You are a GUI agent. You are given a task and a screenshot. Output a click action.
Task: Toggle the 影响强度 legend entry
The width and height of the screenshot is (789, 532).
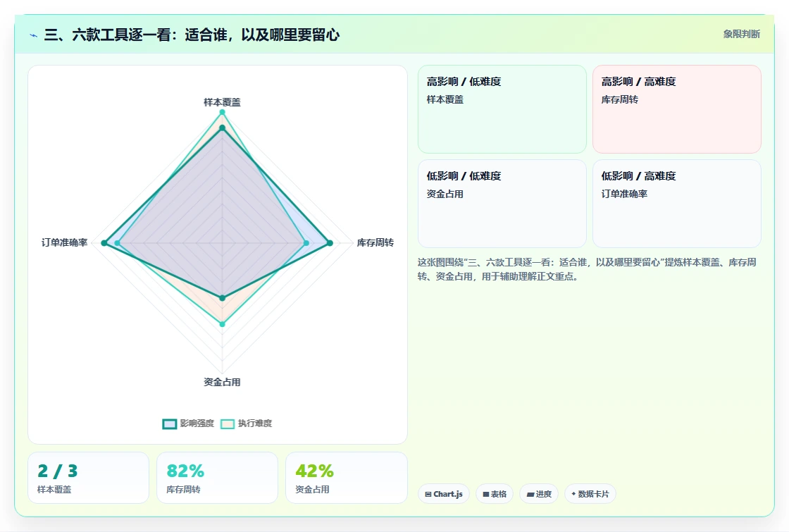click(x=188, y=423)
